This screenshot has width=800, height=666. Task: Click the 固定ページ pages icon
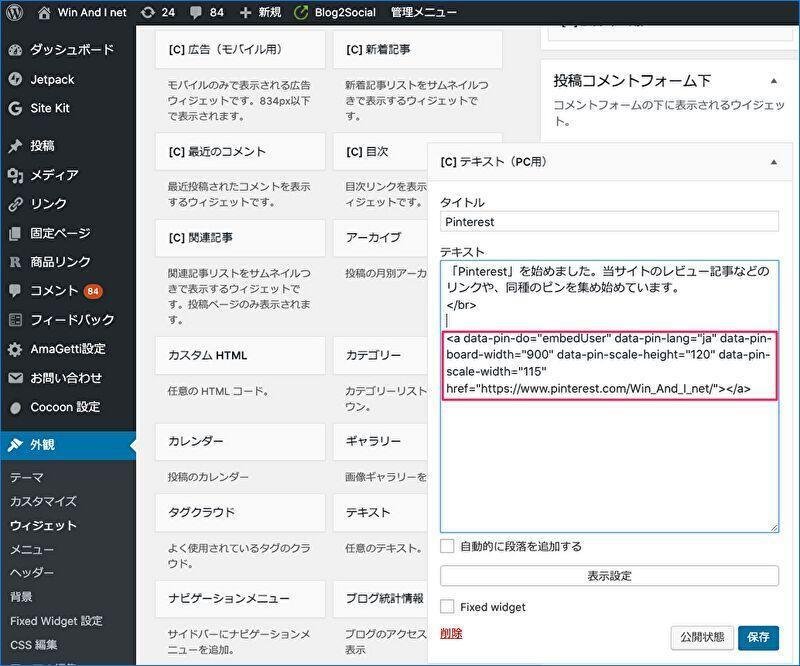[x=15, y=233]
